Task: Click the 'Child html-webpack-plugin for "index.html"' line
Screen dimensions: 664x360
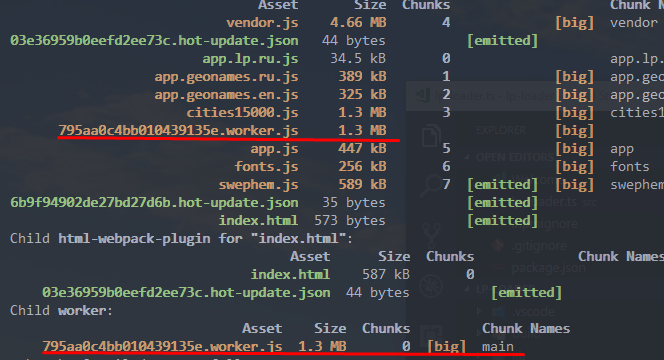Action: [181, 239]
